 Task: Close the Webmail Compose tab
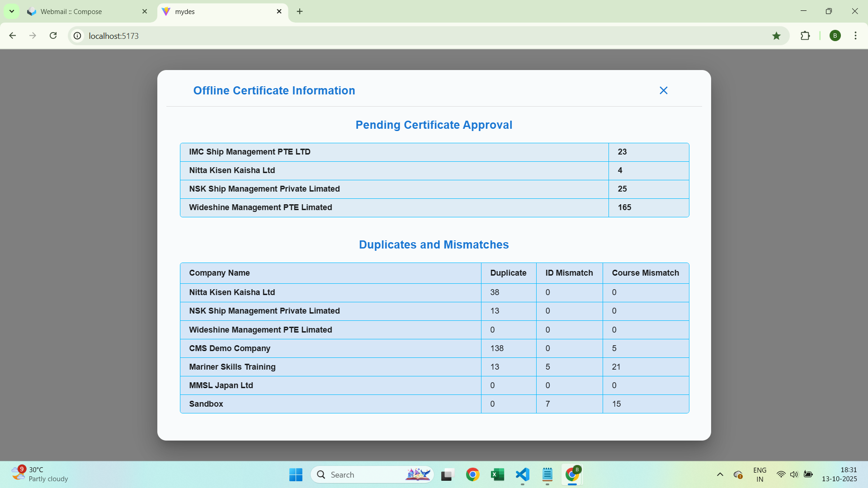pyautogui.click(x=145, y=12)
